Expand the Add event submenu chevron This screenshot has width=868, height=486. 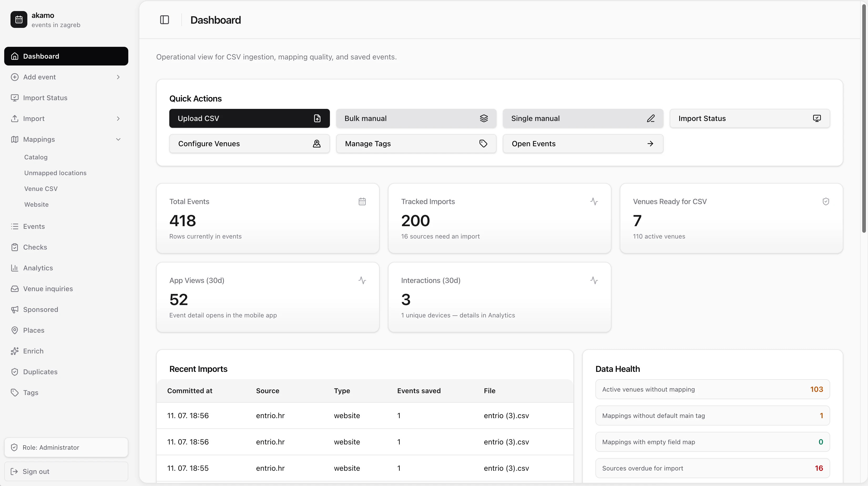118,77
